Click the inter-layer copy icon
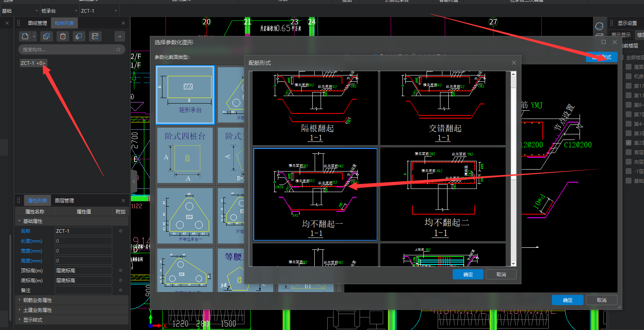This screenshot has height=330, width=644. click(x=79, y=36)
